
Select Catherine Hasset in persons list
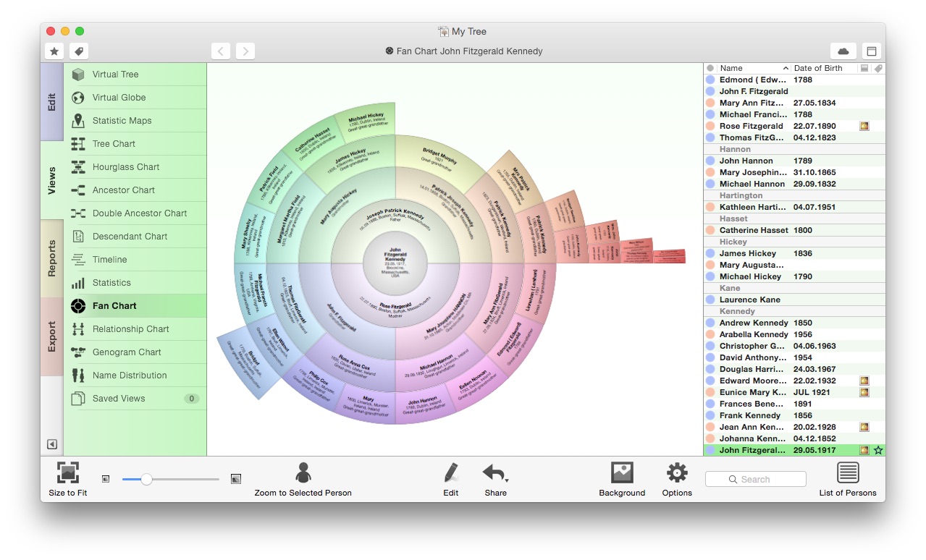pyautogui.click(x=794, y=230)
